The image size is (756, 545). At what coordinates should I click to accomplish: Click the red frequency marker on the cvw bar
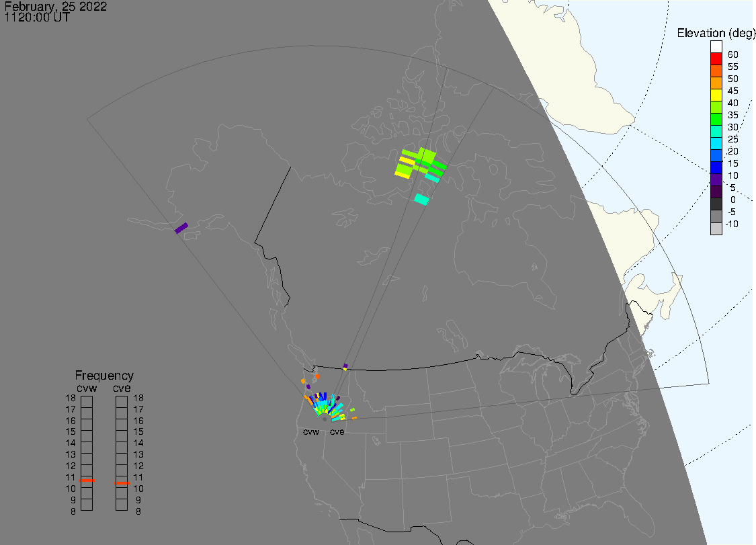87,480
